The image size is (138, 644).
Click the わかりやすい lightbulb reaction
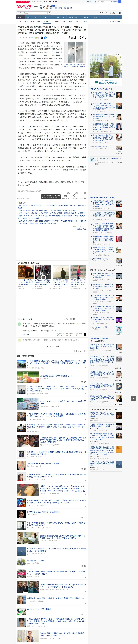(74, 196)
